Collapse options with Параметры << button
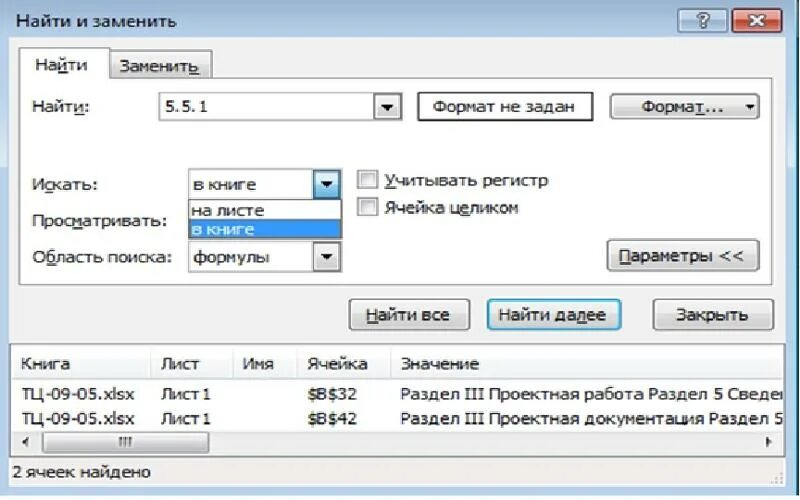 (683, 256)
